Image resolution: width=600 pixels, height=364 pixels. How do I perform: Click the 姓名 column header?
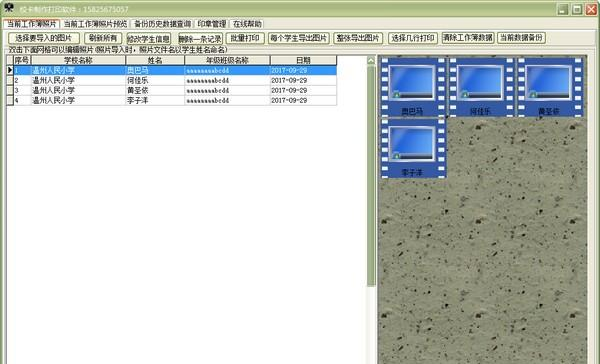(155, 60)
